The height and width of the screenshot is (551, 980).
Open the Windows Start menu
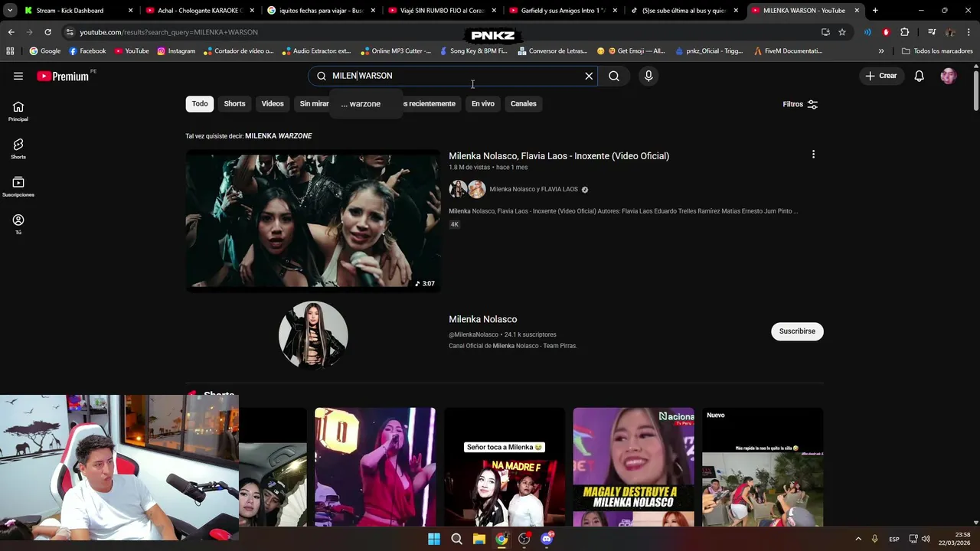point(434,539)
